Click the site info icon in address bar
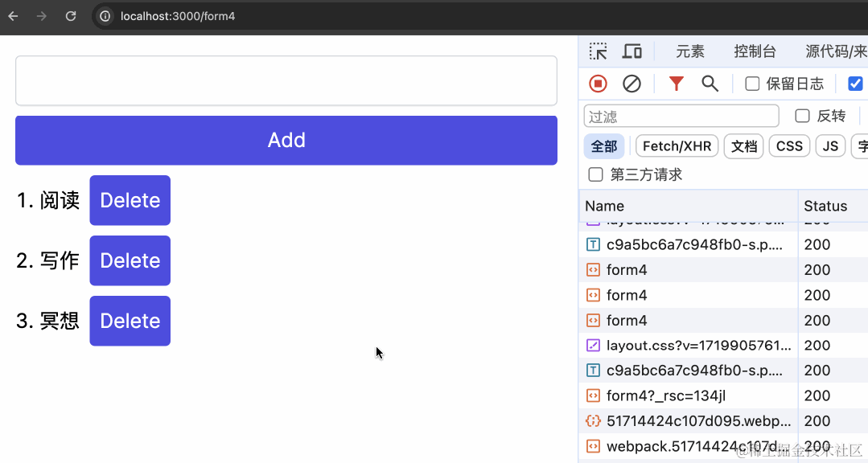The image size is (868, 463). 105,16
